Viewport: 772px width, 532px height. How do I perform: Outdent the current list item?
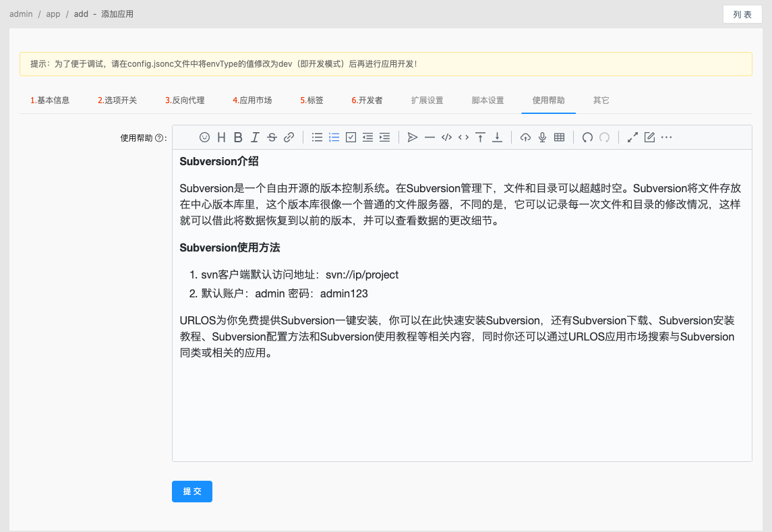point(367,138)
